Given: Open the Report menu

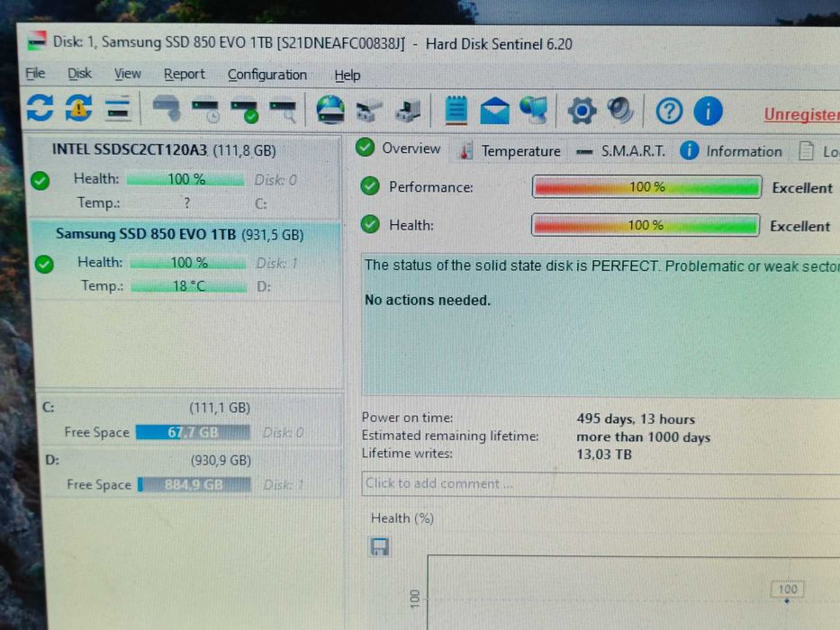Looking at the screenshot, I should 185,75.
